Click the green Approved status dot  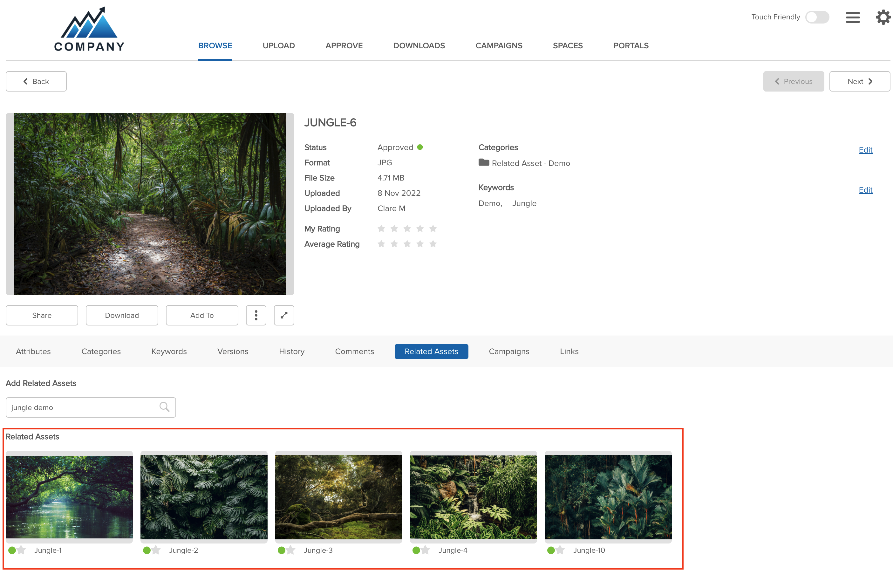[420, 147]
